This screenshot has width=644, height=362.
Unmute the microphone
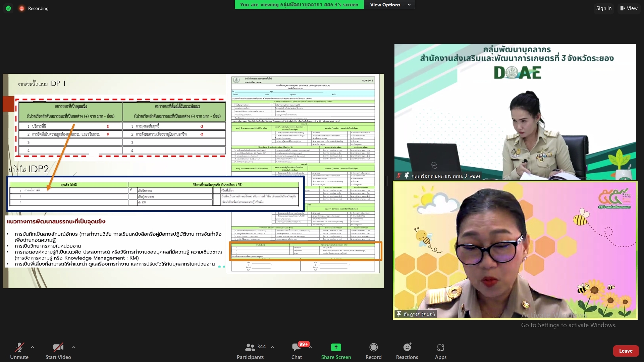(19, 347)
